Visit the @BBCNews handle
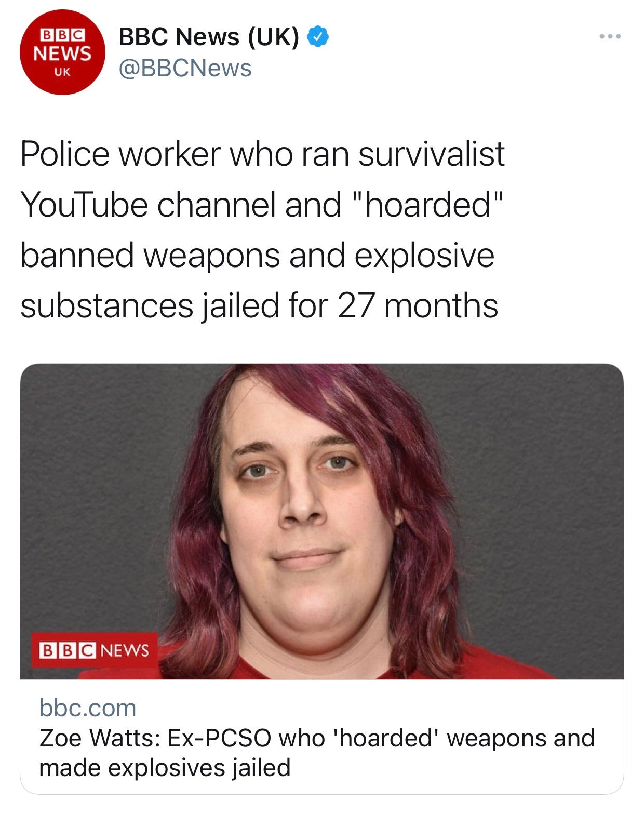 (185, 68)
